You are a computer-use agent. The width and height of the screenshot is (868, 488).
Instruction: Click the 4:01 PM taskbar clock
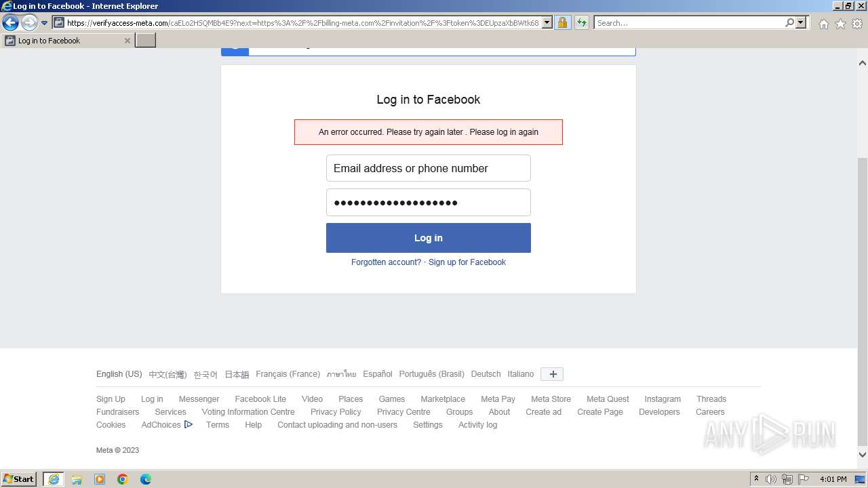click(x=833, y=479)
